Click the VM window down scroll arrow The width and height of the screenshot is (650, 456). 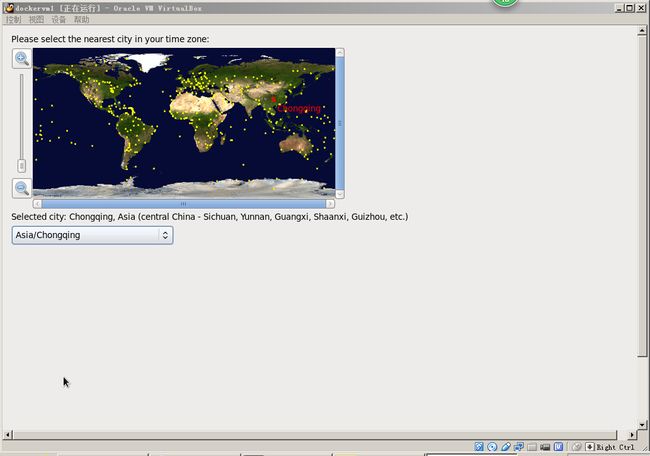pos(642,424)
